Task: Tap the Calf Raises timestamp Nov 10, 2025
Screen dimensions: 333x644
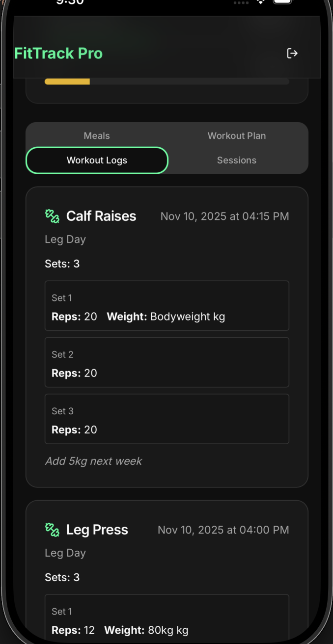Action: [x=224, y=216]
